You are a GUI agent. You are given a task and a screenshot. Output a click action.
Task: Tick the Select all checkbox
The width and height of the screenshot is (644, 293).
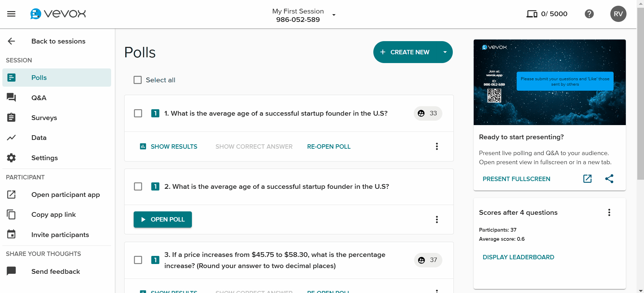(138, 80)
